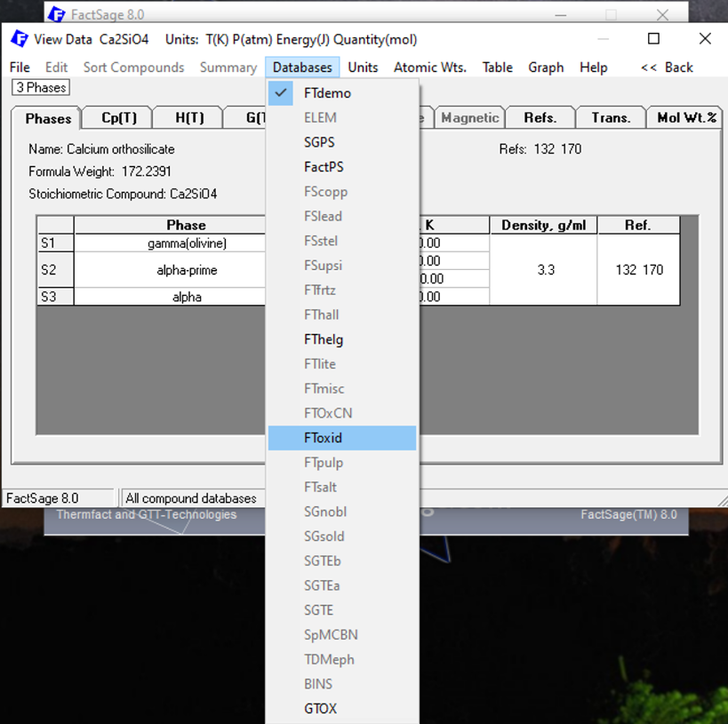Select the SGPS database
This screenshot has height=724, width=728.
tap(342, 142)
